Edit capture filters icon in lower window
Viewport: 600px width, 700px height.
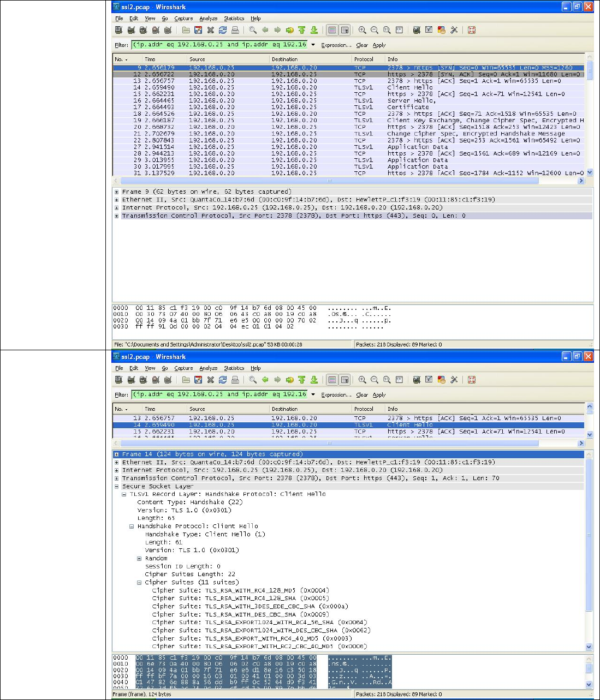pyautogui.click(x=417, y=380)
